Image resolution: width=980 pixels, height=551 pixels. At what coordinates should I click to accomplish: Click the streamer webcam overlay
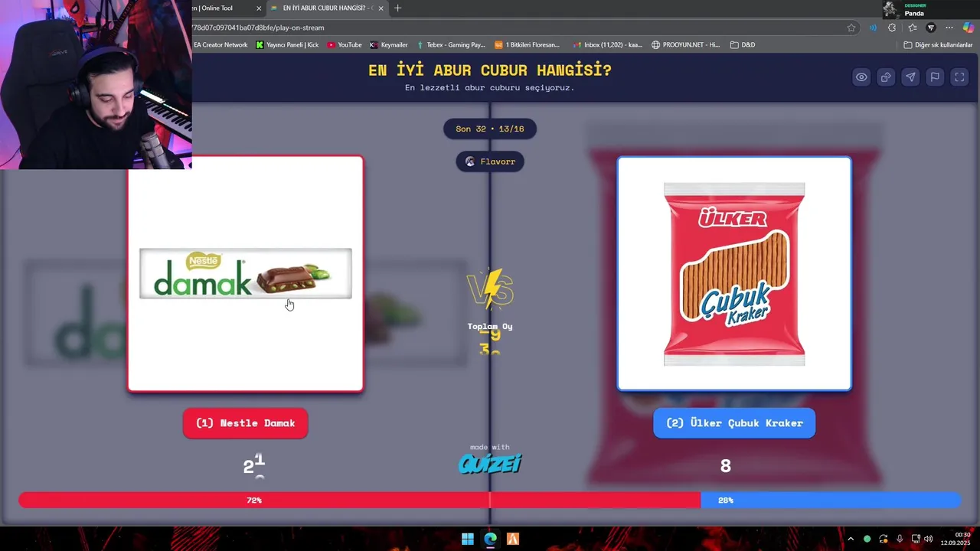point(96,84)
